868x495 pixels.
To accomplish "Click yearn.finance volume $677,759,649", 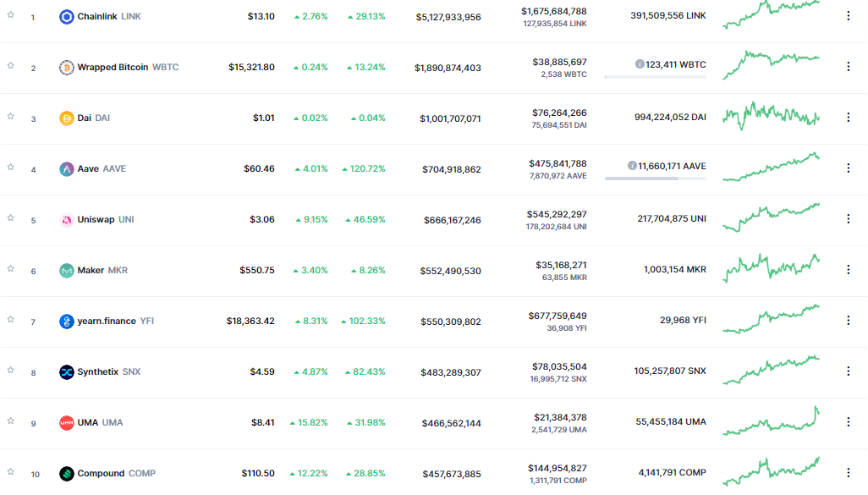I will click(558, 316).
